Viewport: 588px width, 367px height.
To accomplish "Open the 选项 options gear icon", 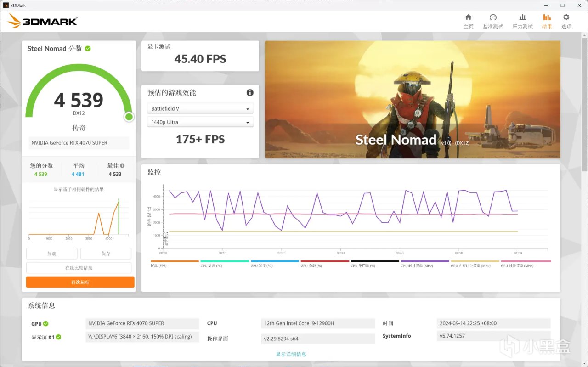I will [x=566, y=17].
